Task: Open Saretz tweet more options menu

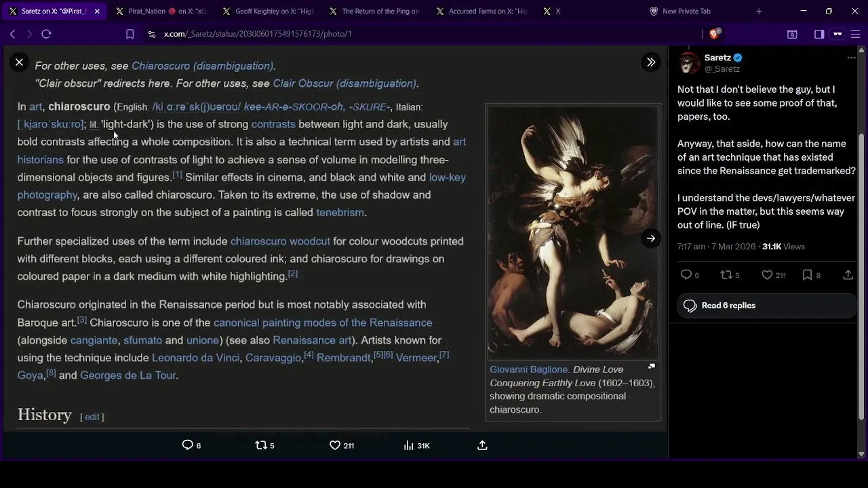Action: point(851,58)
